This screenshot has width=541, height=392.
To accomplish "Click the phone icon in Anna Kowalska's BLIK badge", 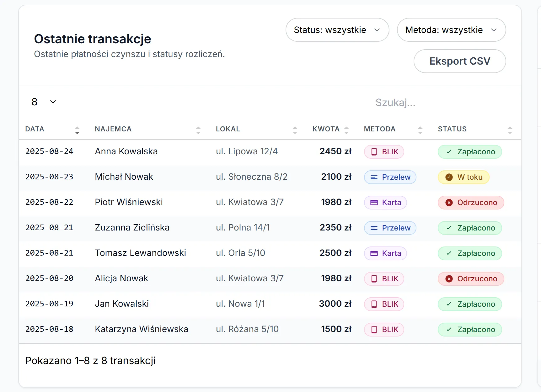I will tap(374, 152).
